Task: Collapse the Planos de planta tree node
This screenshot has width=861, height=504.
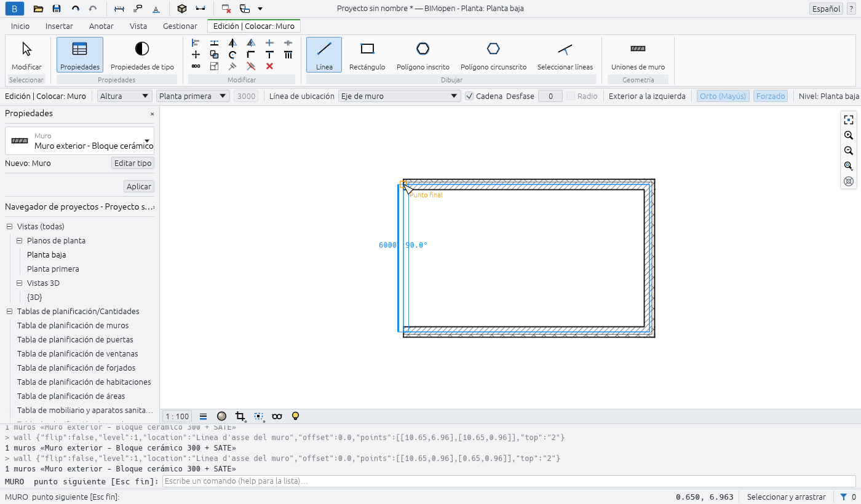Action: pos(20,241)
